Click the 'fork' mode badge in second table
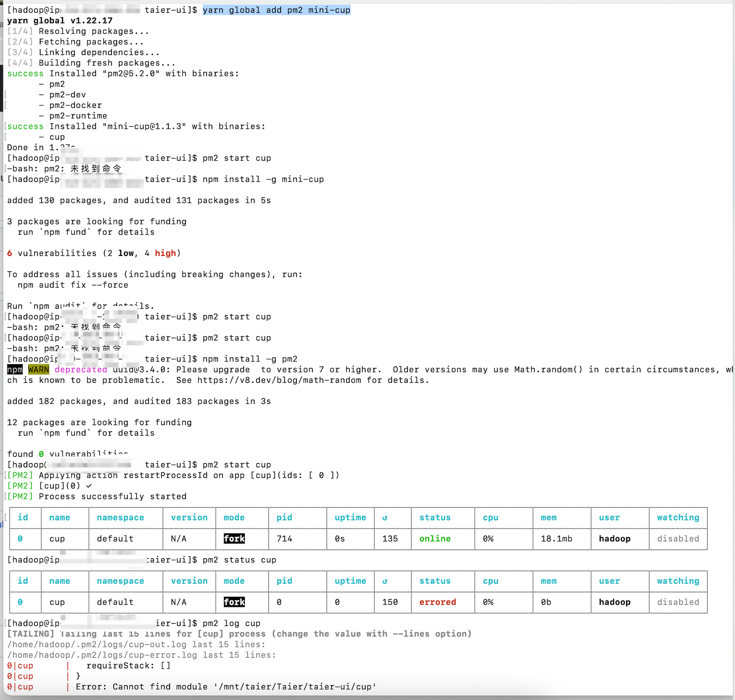This screenshot has height=700, width=735. click(x=234, y=602)
